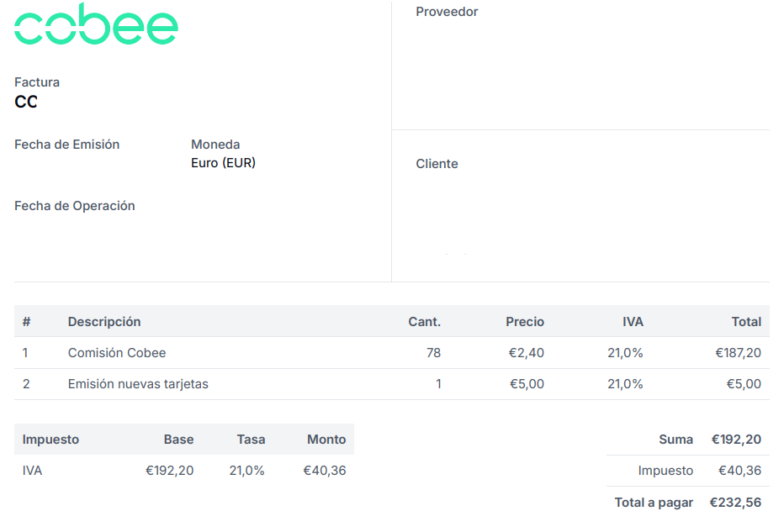Click the Precio column header
The image size is (784, 532).
(x=525, y=322)
